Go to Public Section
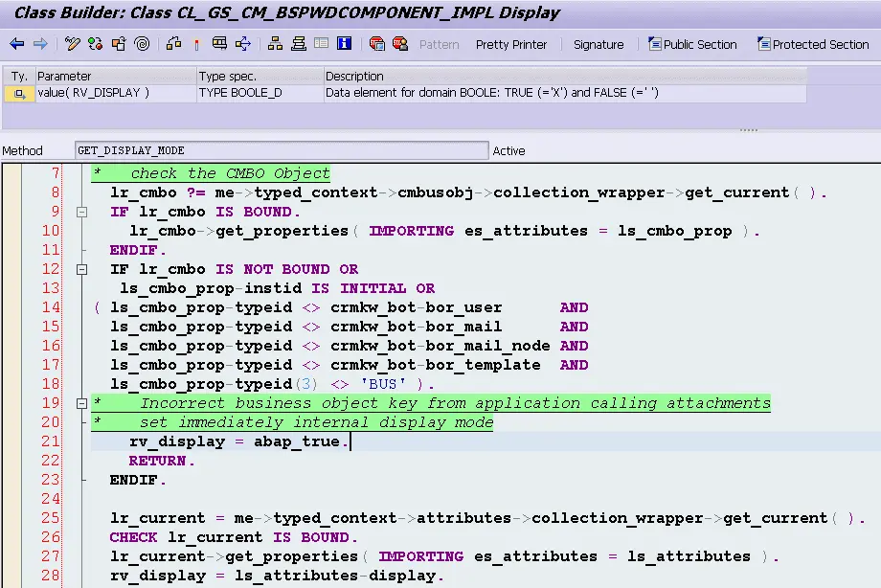Screen dimensions: 881x588 click(x=692, y=44)
